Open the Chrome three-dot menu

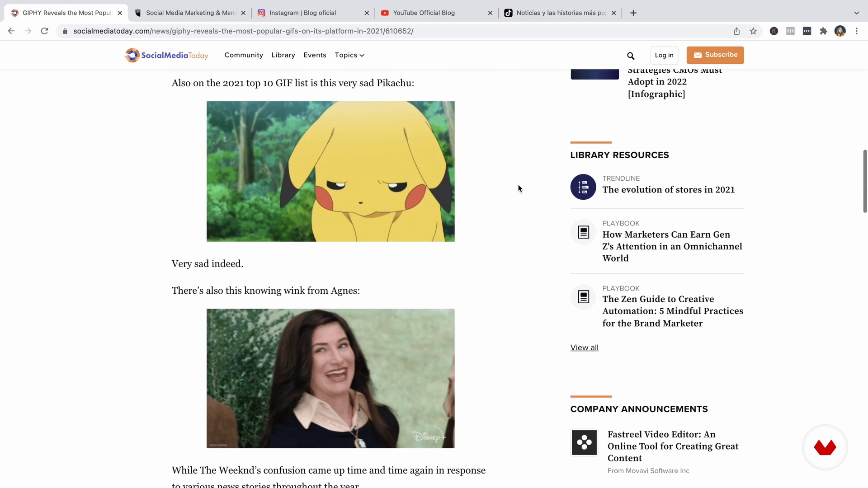pyautogui.click(x=857, y=31)
